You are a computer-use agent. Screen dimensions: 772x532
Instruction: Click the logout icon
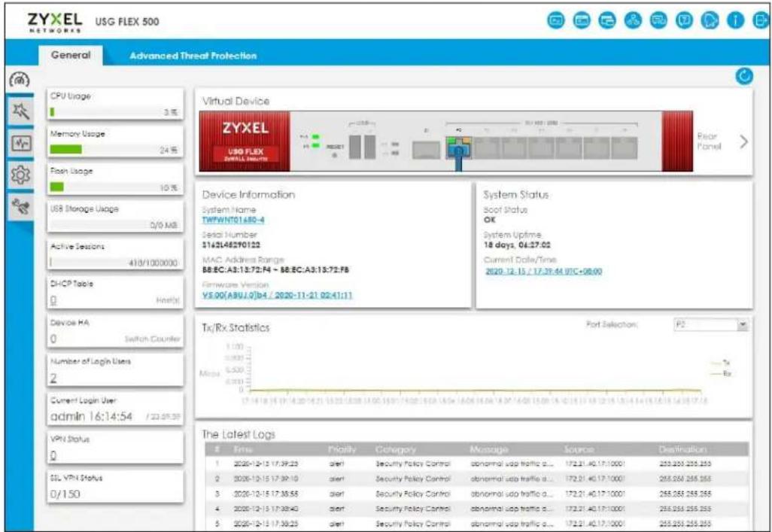point(760,20)
